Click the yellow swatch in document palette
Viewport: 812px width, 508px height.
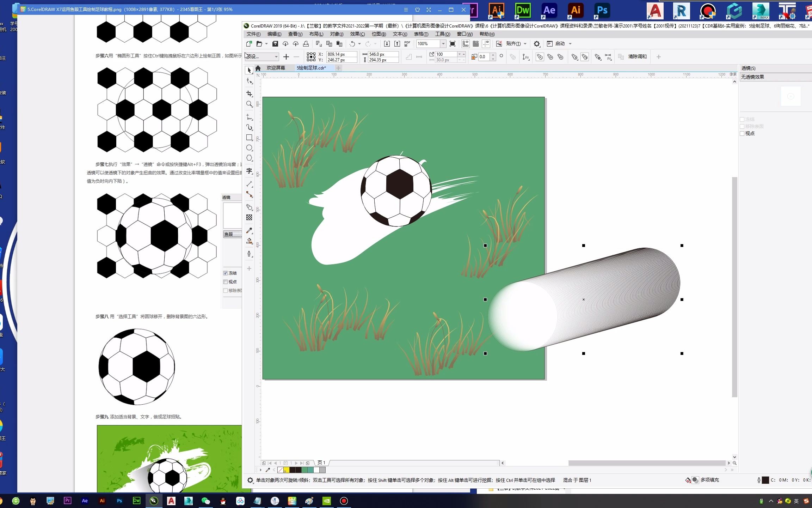pyautogui.click(x=287, y=470)
